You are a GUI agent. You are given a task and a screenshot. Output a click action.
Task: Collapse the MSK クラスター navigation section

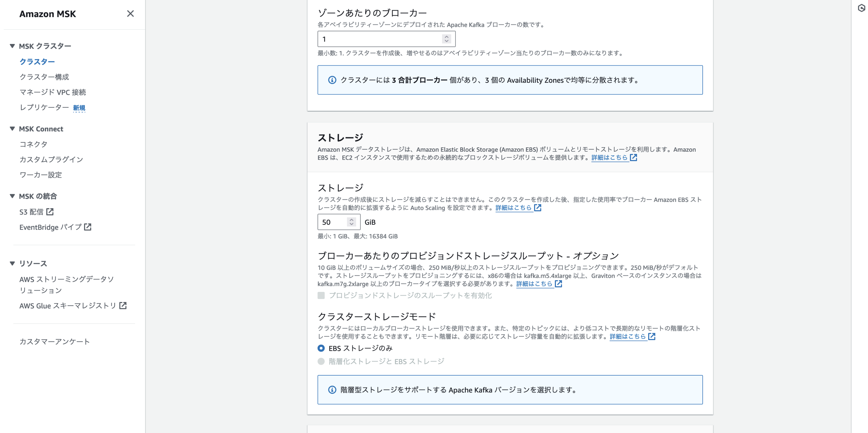point(13,46)
